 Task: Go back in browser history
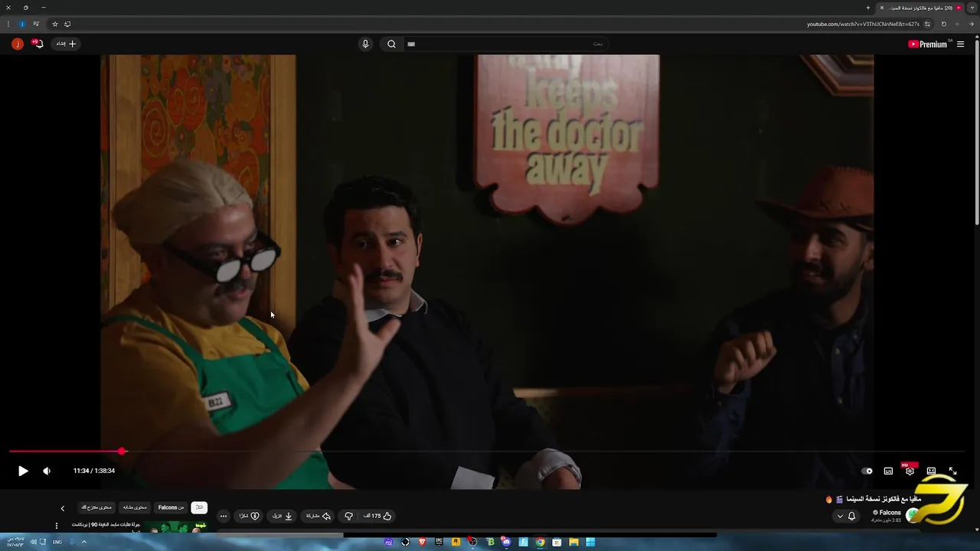[971, 24]
